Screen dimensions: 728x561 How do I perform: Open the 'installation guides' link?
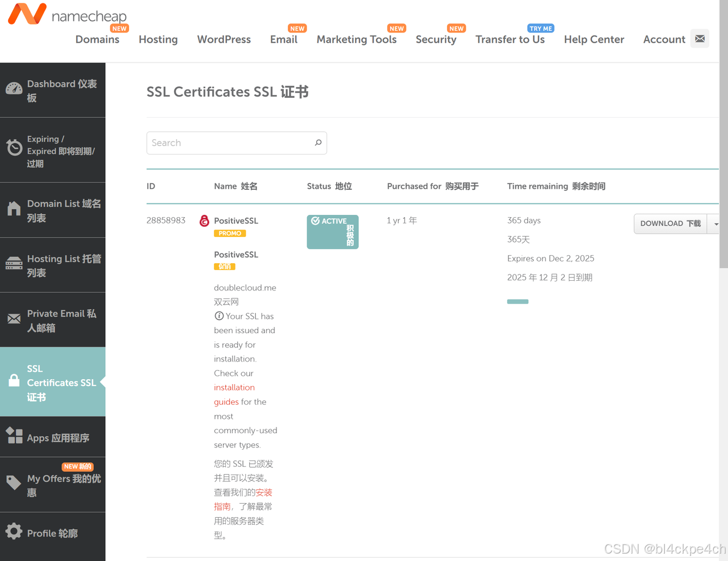pyautogui.click(x=234, y=394)
